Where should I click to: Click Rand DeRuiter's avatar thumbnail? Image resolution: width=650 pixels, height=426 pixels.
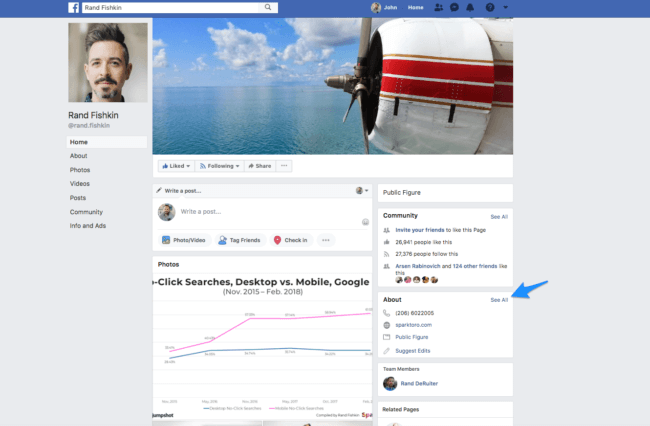point(390,383)
